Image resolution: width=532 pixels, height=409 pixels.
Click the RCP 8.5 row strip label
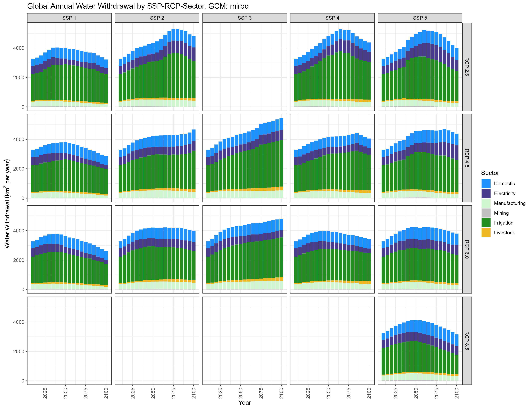tap(467, 341)
